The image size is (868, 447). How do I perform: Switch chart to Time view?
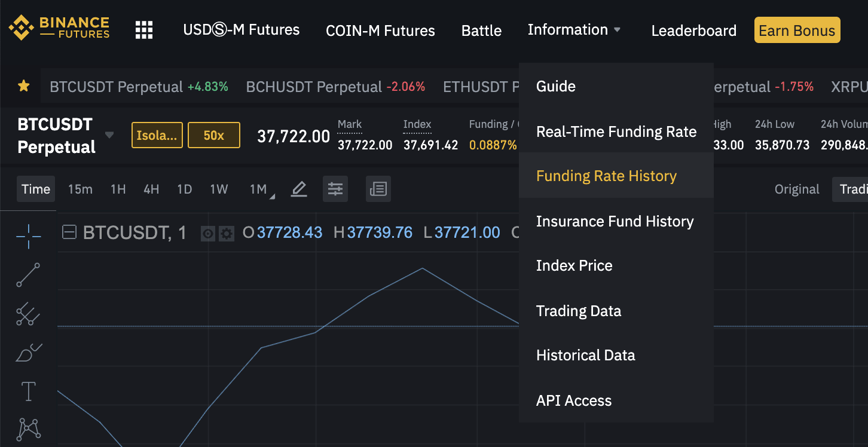[36, 189]
